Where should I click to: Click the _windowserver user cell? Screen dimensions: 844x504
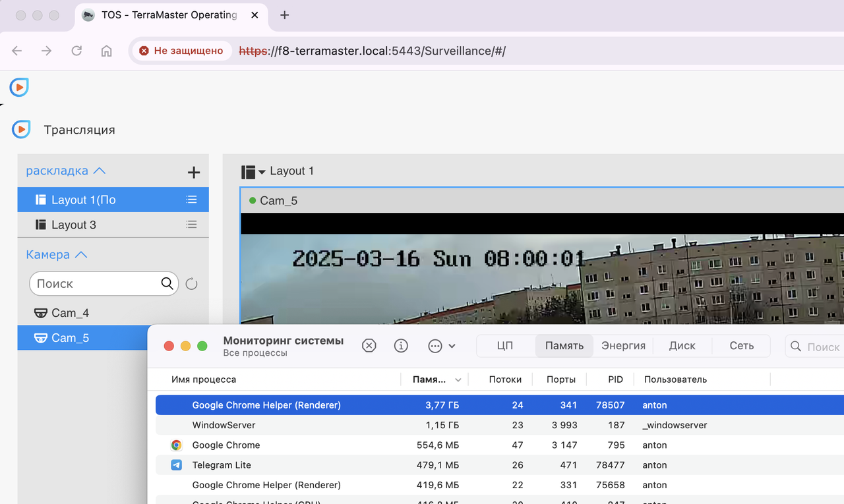point(675,425)
